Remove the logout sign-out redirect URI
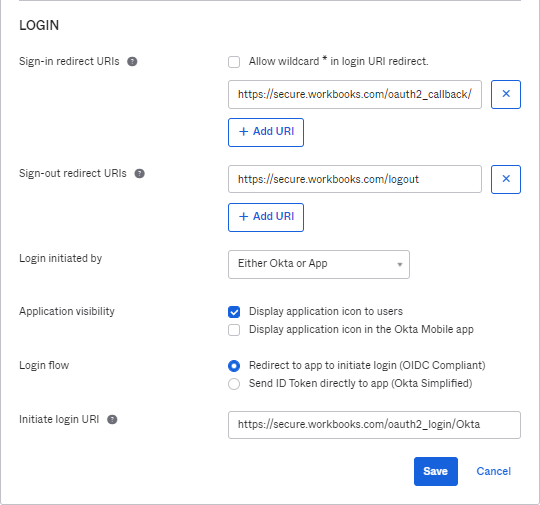The height and width of the screenshot is (505, 540). point(506,179)
